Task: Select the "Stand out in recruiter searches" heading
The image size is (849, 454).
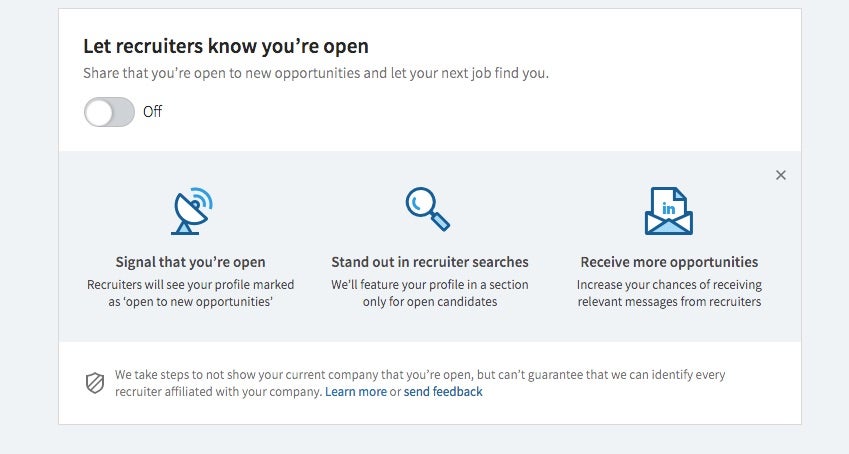Action: click(x=430, y=262)
